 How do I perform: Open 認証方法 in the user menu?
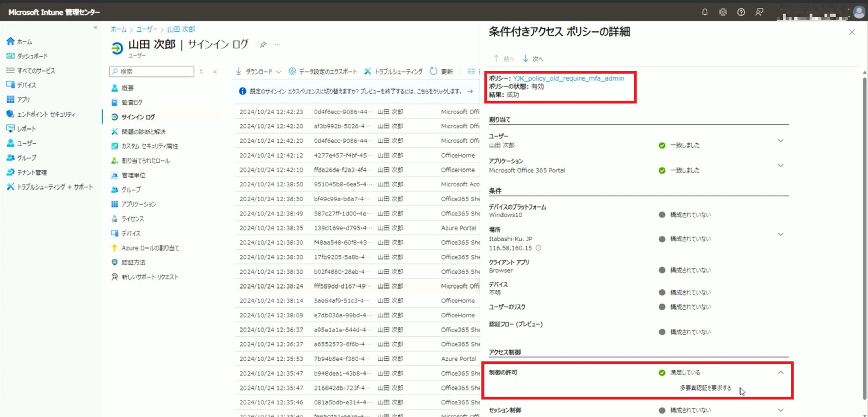point(128,262)
